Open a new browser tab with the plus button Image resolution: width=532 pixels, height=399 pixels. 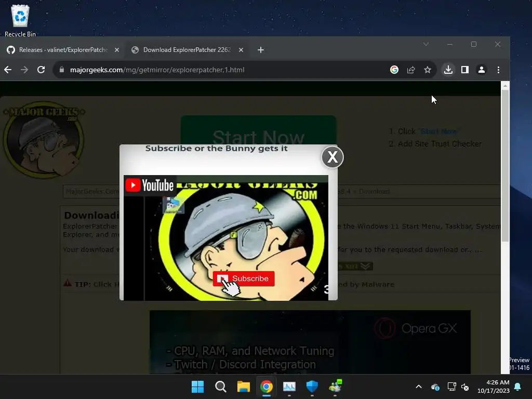[261, 50]
